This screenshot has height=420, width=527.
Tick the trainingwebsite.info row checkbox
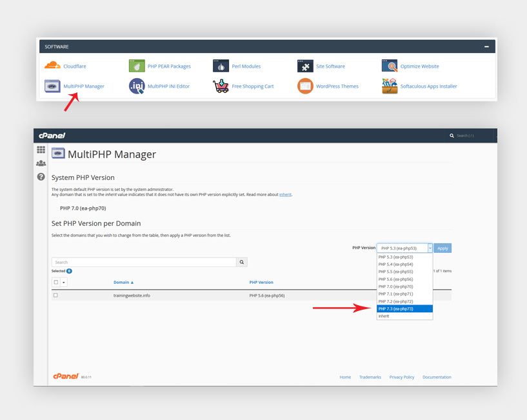pos(55,295)
